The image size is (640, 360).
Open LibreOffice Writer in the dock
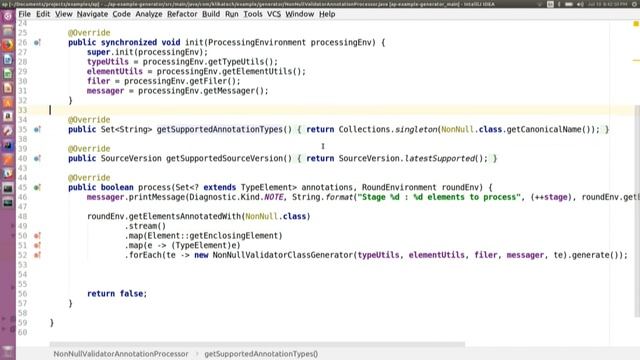8,60
